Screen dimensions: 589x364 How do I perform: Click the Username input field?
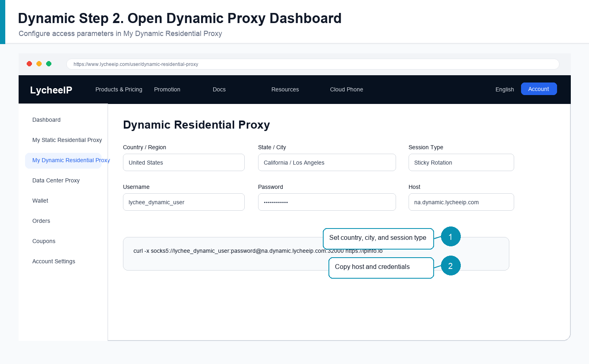[184, 202]
